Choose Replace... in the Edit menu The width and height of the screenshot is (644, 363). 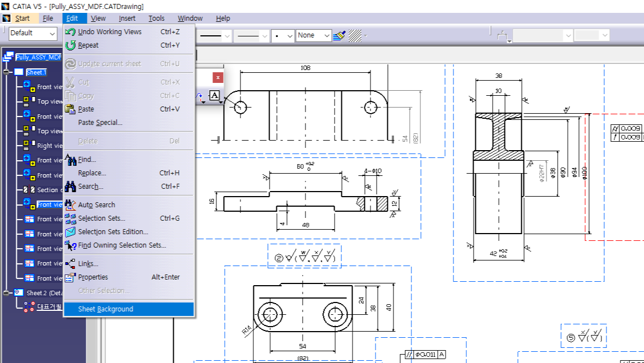128,173
